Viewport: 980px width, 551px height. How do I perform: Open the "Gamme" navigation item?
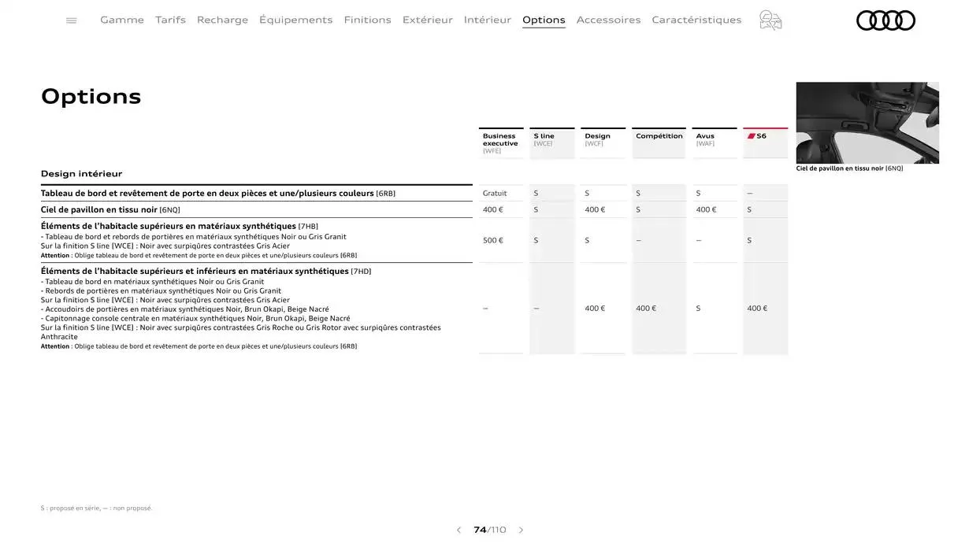coord(122,18)
